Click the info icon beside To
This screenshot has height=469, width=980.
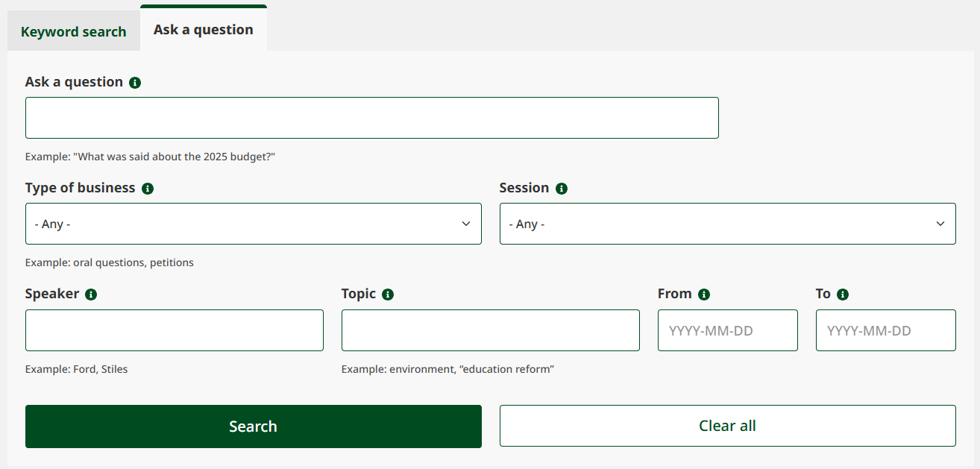842,294
